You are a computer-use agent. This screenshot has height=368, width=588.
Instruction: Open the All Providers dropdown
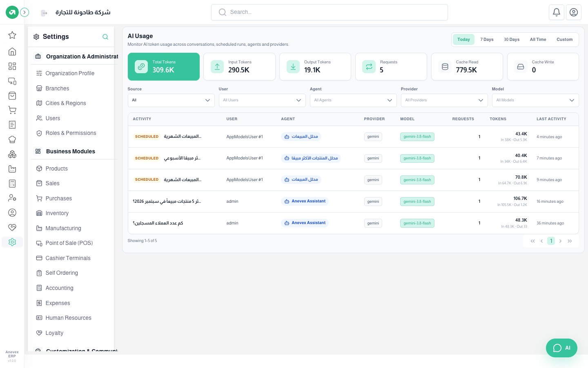444,100
